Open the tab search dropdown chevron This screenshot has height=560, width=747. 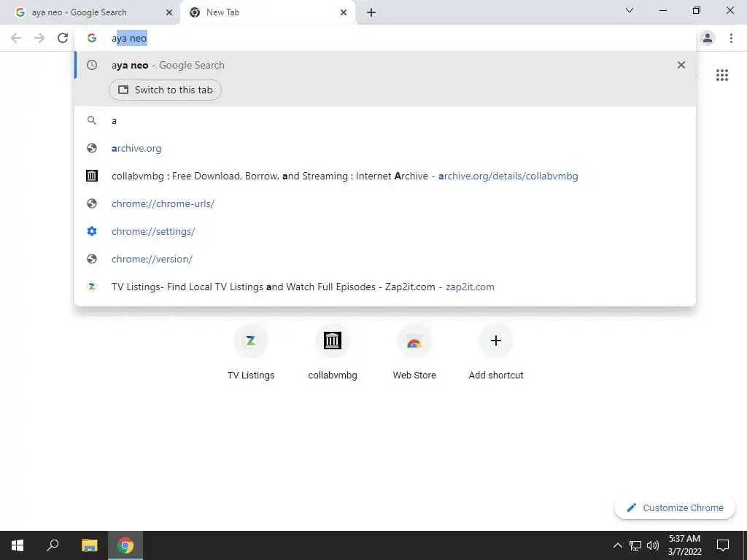click(630, 10)
